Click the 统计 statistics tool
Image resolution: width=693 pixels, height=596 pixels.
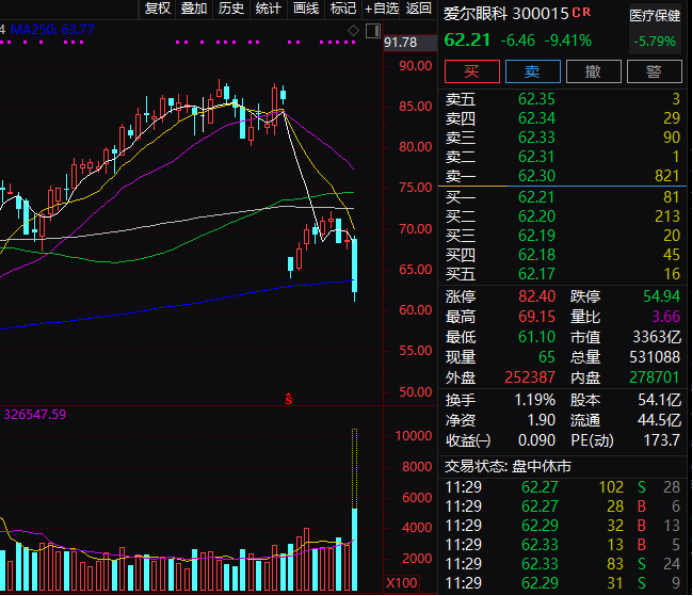click(x=268, y=9)
